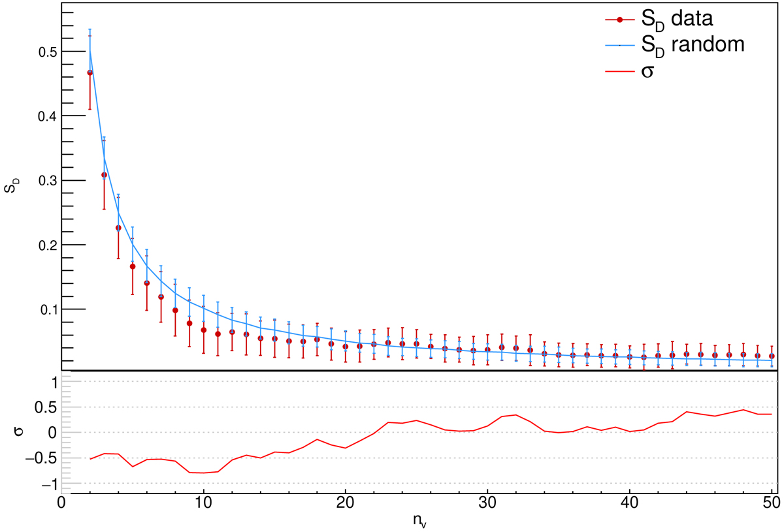The height and width of the screenshot is (532, 784).
Task: Click the x-axis tick label 10
Action: point(203,504)
